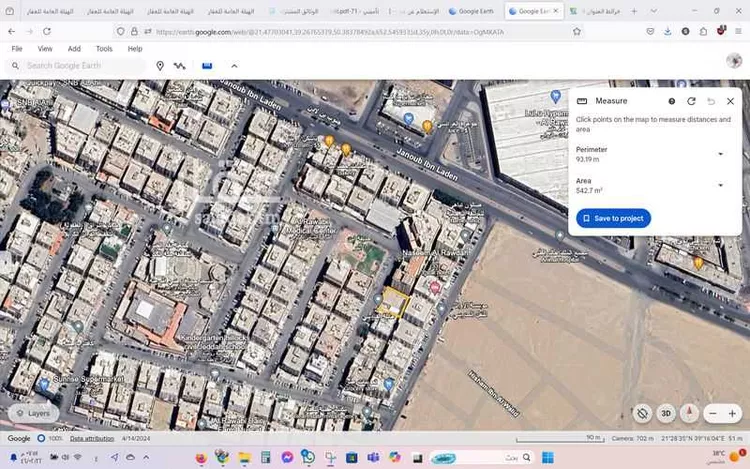This screenshot has height=469, width=750.
Task: Toggle the rotation lock button near 3D
Action: pyautogui.click(x=642, y=413)
